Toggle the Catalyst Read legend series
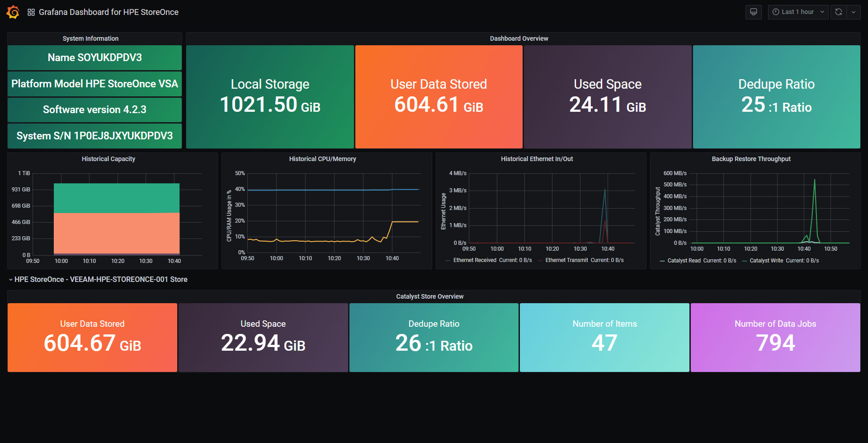Screen dimensions: 868x443 point(684,261)
